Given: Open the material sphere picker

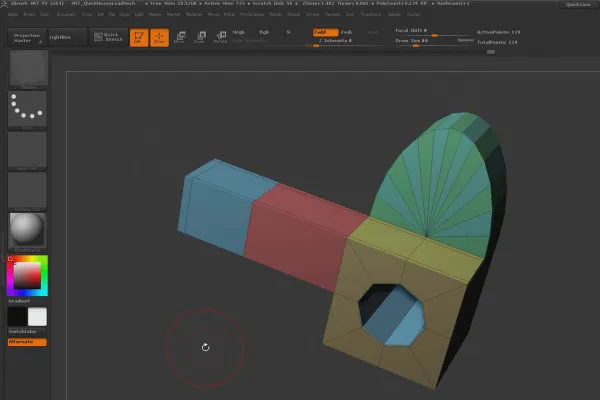Looking at the screenshot, I should pyautogui.click(x=27, y=231).
